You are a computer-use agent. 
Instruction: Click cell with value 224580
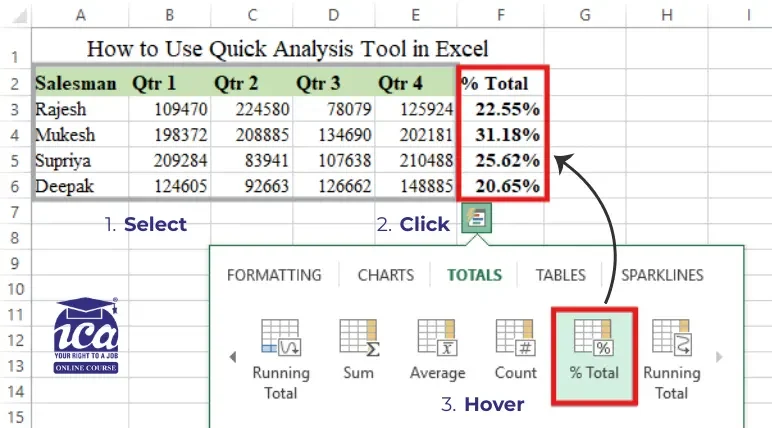pyautogui.click(x=252, y=109)
